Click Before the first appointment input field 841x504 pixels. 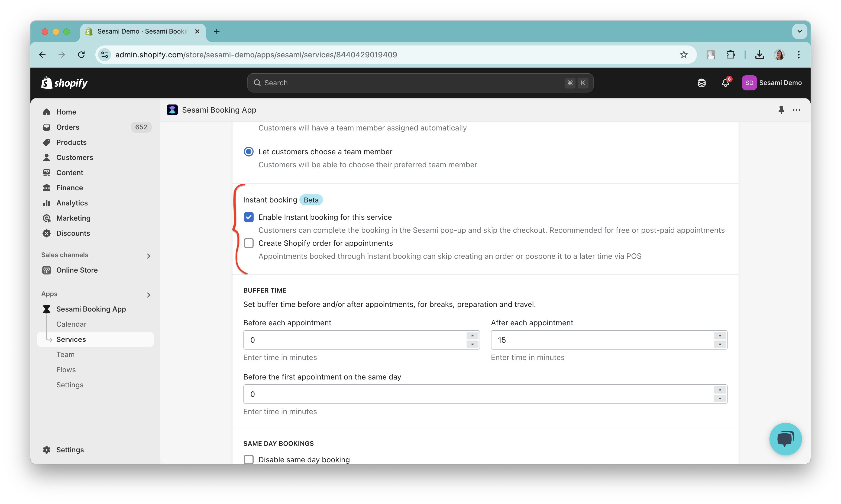[x=485, y=394]
